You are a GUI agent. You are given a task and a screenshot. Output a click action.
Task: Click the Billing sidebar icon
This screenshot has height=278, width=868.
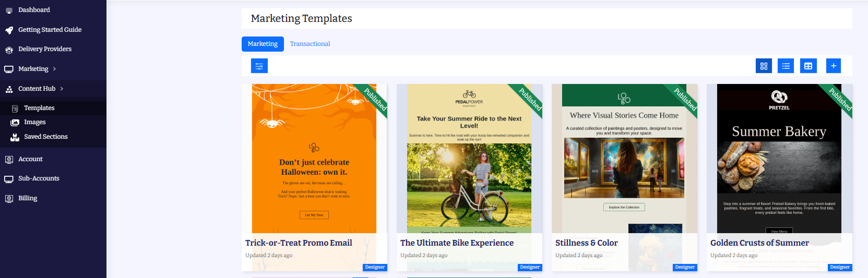[x=9, y=199]
